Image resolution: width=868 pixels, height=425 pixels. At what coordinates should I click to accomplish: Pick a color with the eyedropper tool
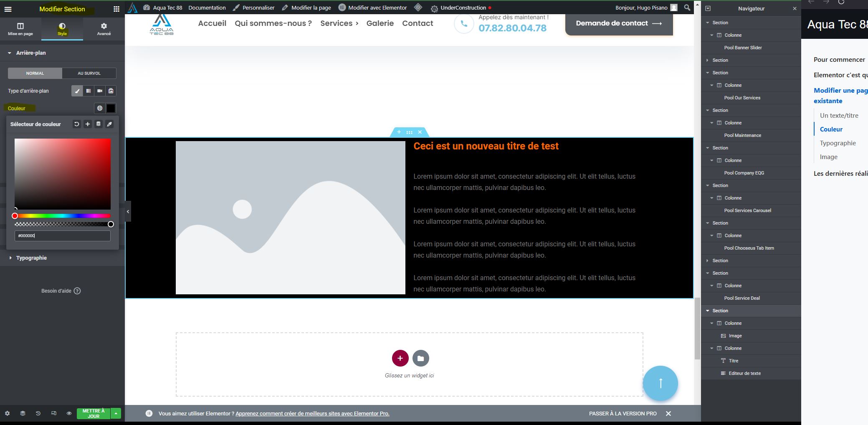[109, 124]
